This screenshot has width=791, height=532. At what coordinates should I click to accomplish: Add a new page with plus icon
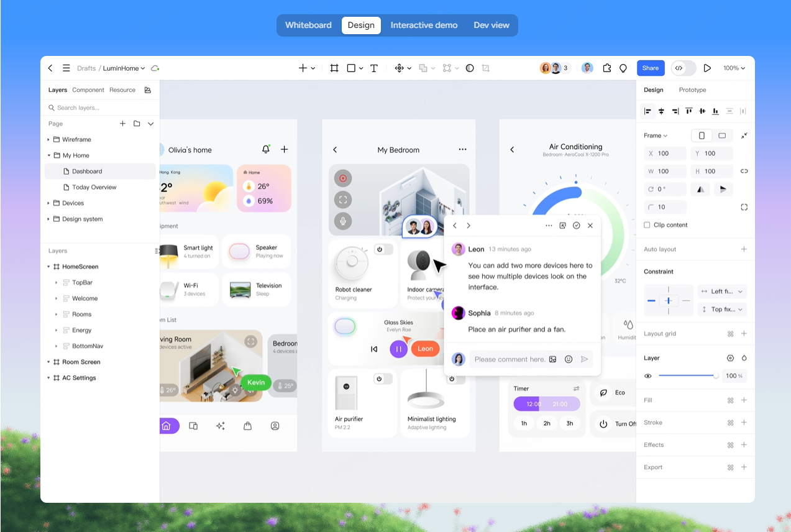[122, 124]
